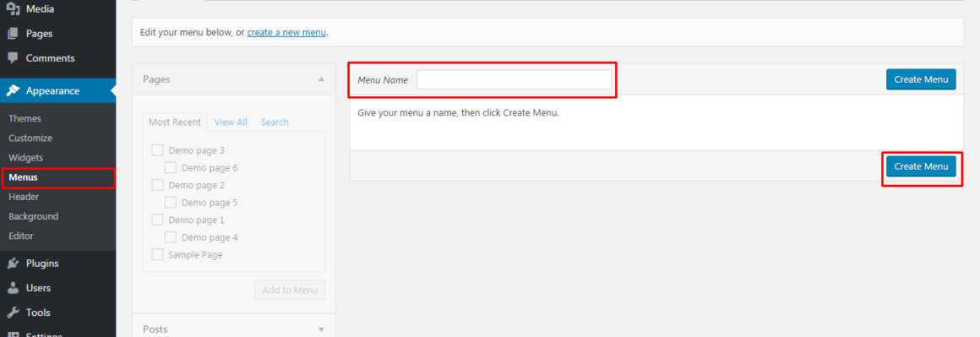980x337 pixels.
Task: Open Plugins via its plug icon
Action: [x=13, y=264]
